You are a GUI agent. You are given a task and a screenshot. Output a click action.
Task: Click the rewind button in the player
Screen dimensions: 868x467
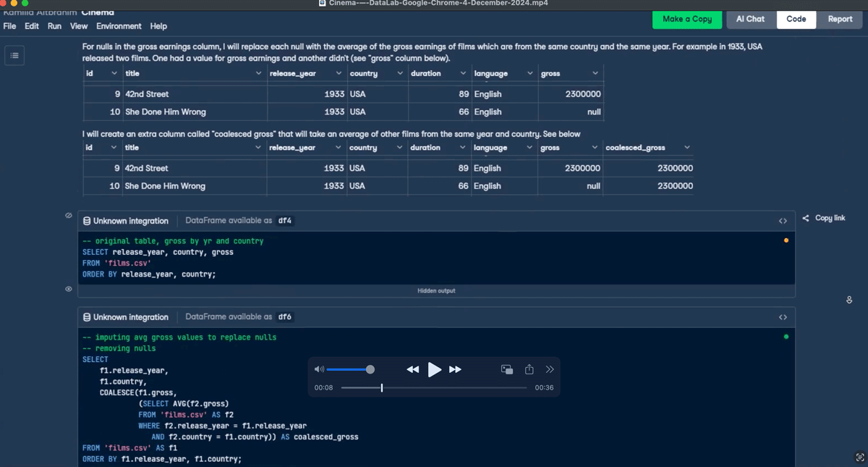pyautogui.click(x=412, y=369)
